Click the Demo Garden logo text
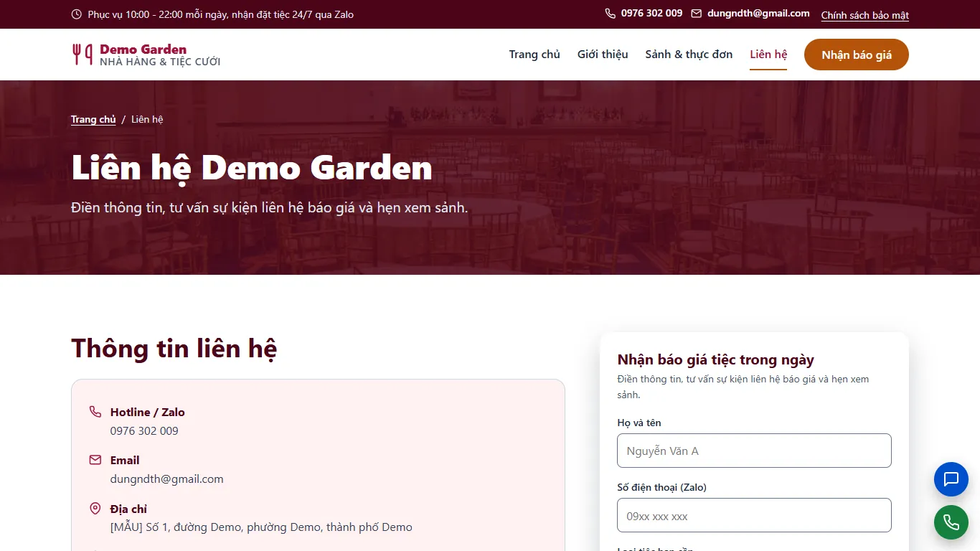 143,50
